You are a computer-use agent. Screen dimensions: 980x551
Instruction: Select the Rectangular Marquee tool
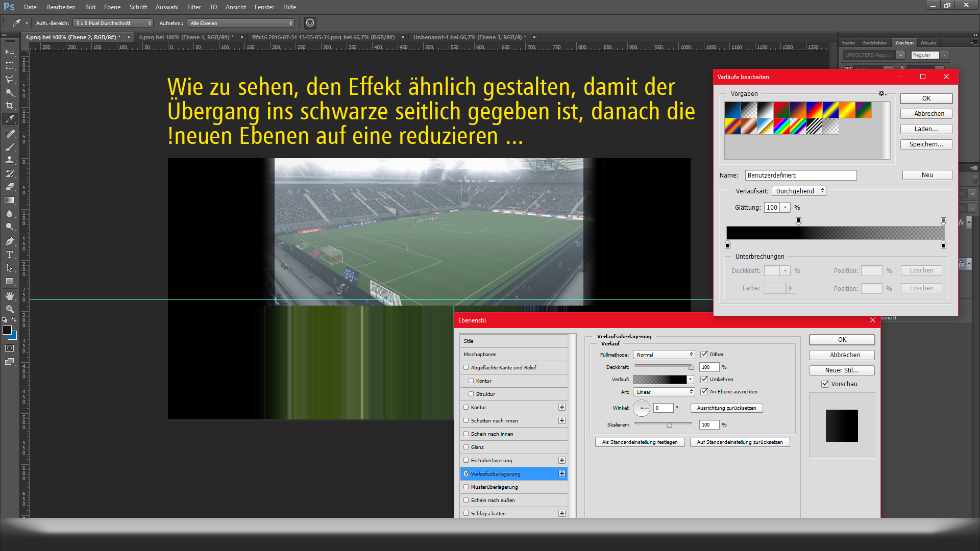pos(10,66)
